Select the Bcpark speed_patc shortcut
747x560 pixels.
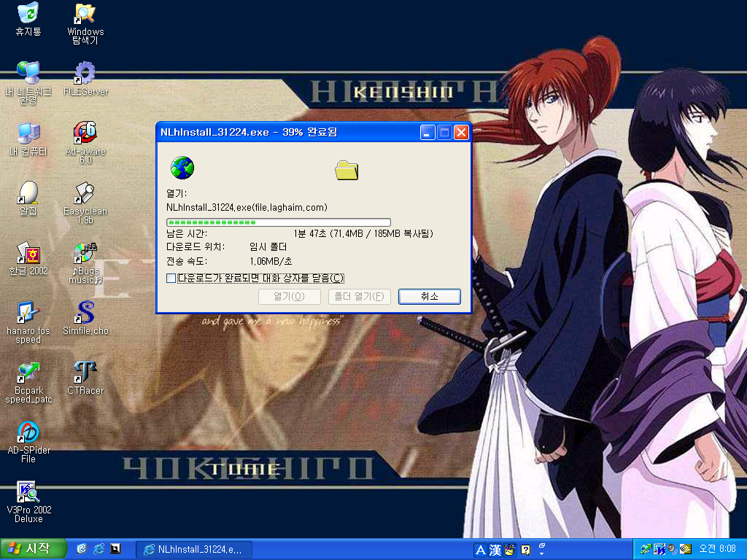[x=28, y=382]
